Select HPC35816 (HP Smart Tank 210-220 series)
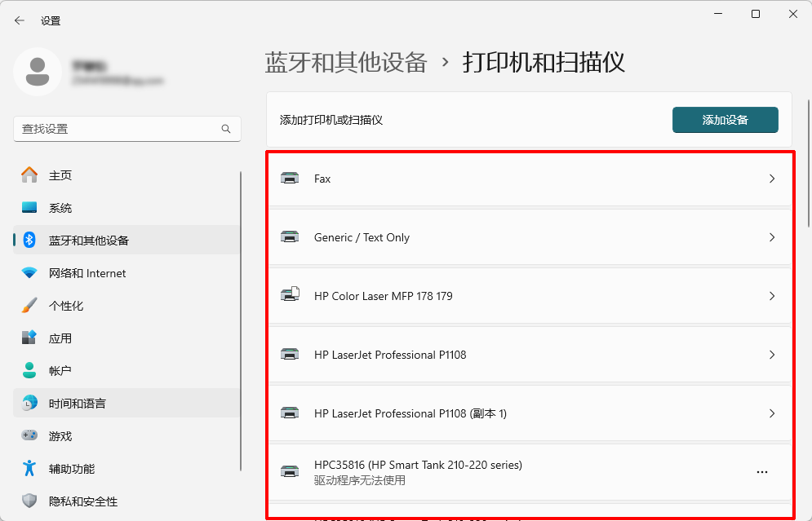This screenshot has height=521, width=812. click(418, 465)
